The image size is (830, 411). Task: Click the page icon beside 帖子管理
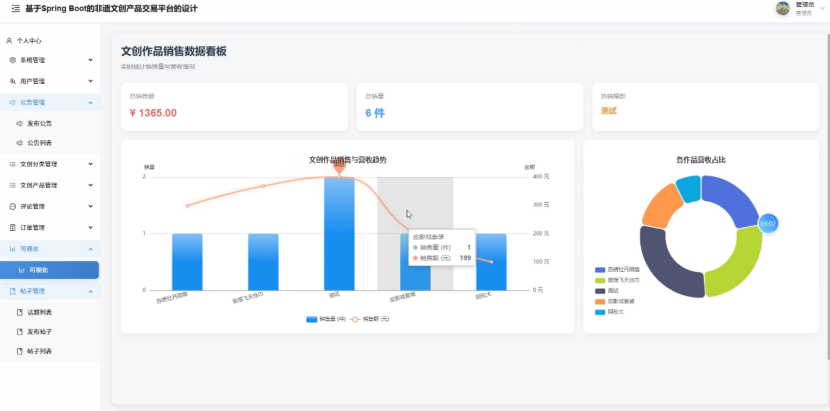(13, 291)
